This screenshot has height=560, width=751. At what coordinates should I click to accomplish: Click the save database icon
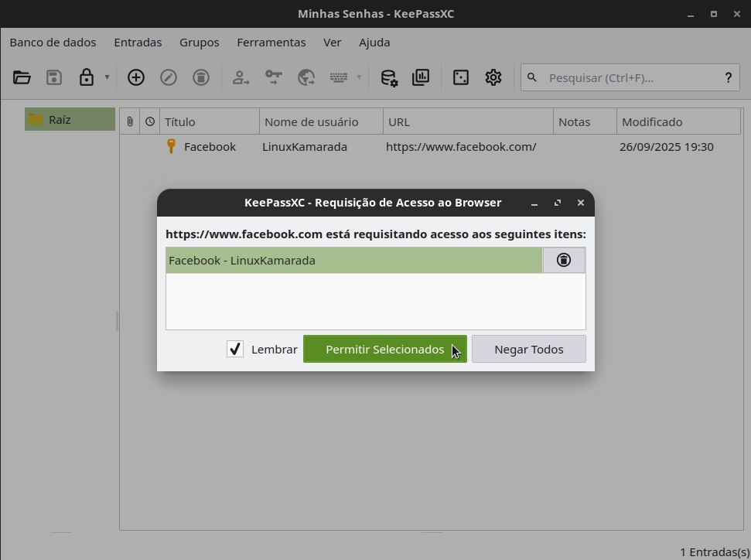54,77
